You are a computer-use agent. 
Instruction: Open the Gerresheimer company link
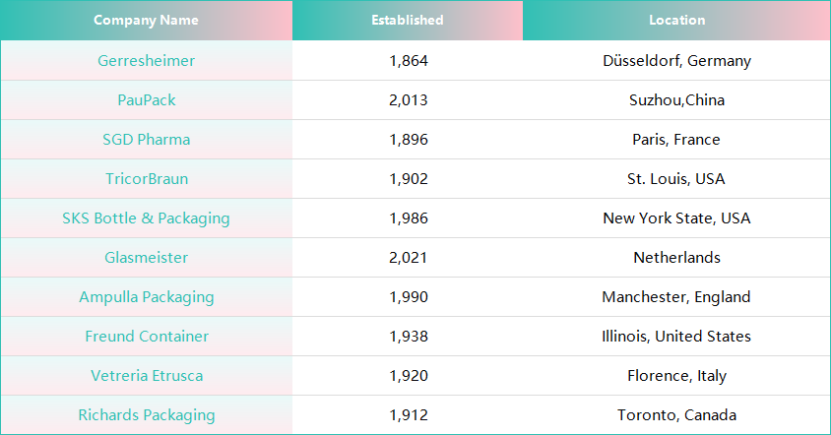coord(146,61)
